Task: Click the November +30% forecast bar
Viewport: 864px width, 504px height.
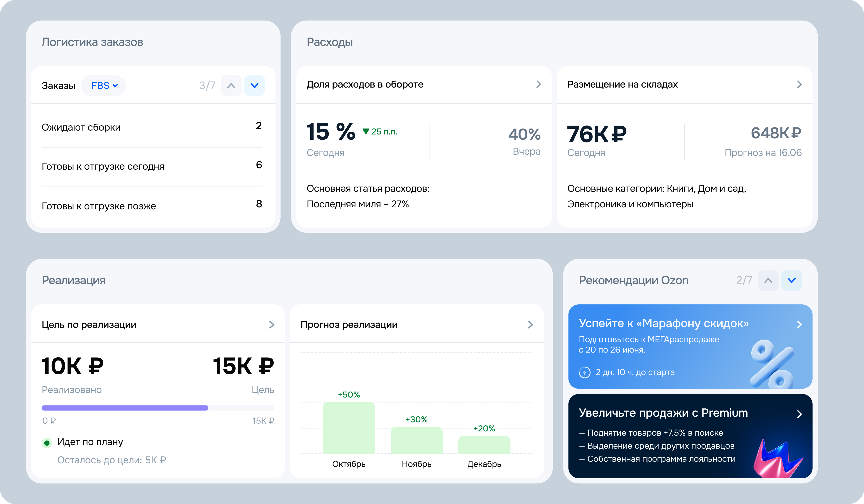Action: coord(417,440)
